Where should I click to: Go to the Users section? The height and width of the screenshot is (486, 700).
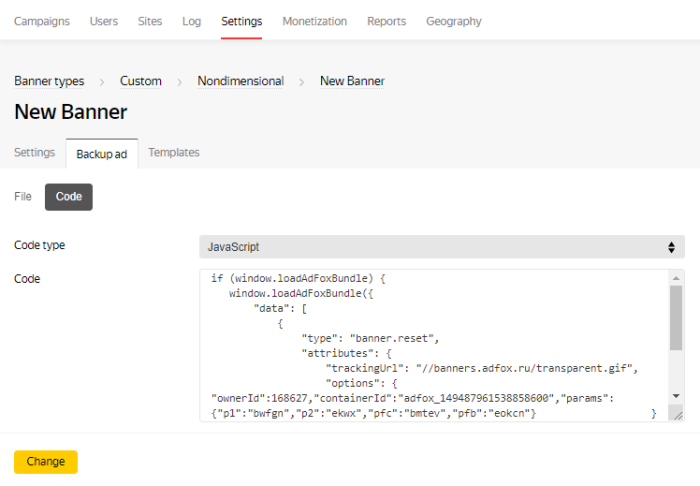pos(103,21)
